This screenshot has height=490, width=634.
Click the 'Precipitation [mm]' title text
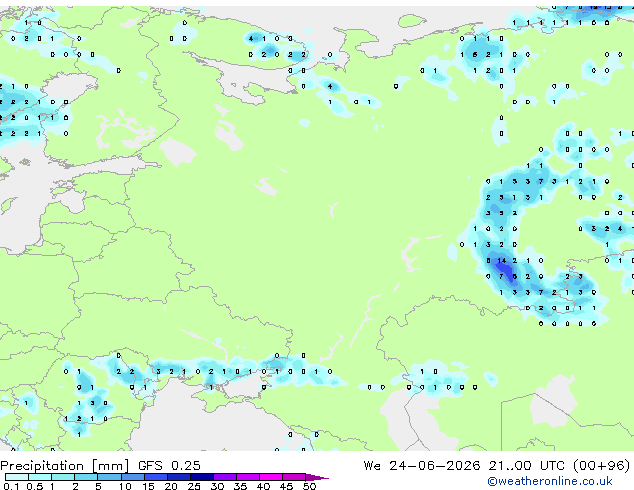point(64,466)
